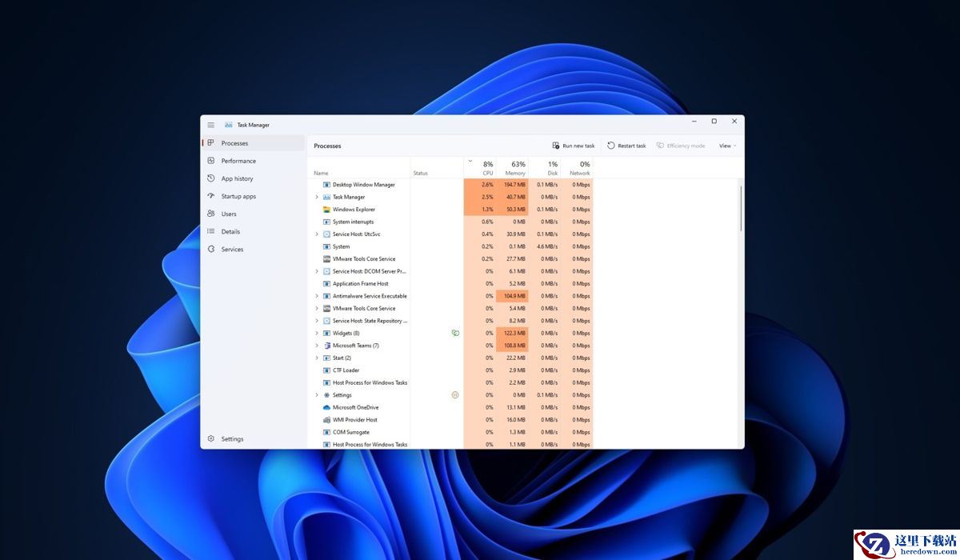Switch to the Details page

253,231
